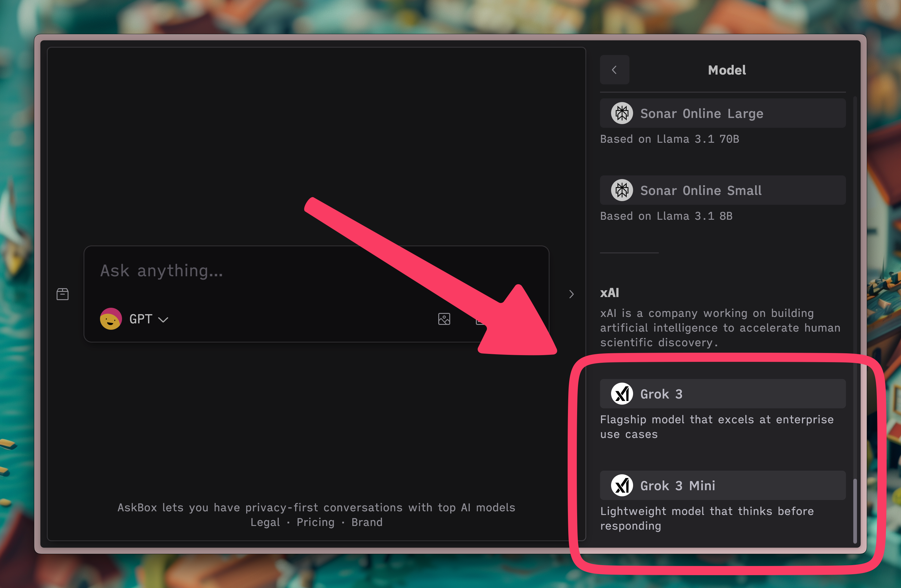The width and height of the screenshot is (901, 588).
Task: Open the Pricing link
Action: click(315, 522)
